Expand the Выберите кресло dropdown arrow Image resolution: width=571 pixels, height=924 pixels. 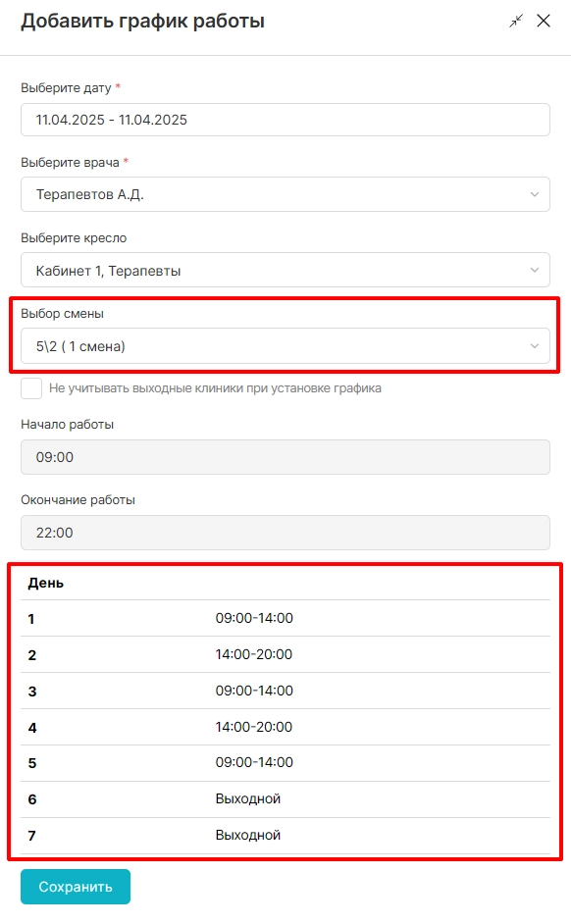coord(535,270)
